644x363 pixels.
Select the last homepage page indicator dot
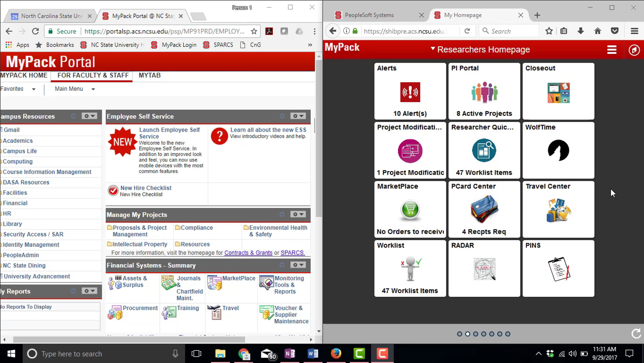508,334
